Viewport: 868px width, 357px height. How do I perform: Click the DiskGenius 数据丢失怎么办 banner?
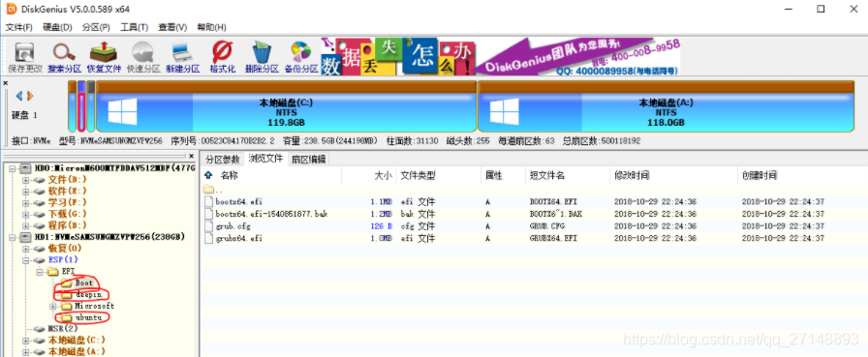tap(501, 56)
